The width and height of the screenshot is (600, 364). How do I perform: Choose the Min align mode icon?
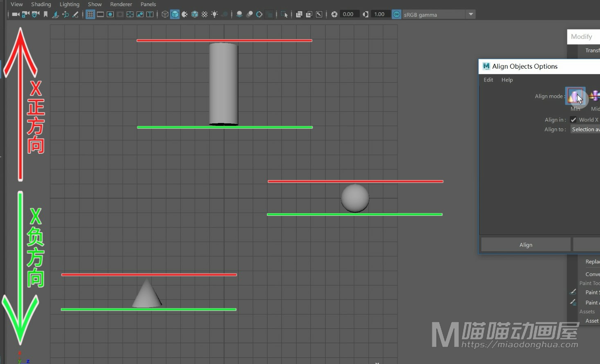pyautogui.click(x=575, y=96)
